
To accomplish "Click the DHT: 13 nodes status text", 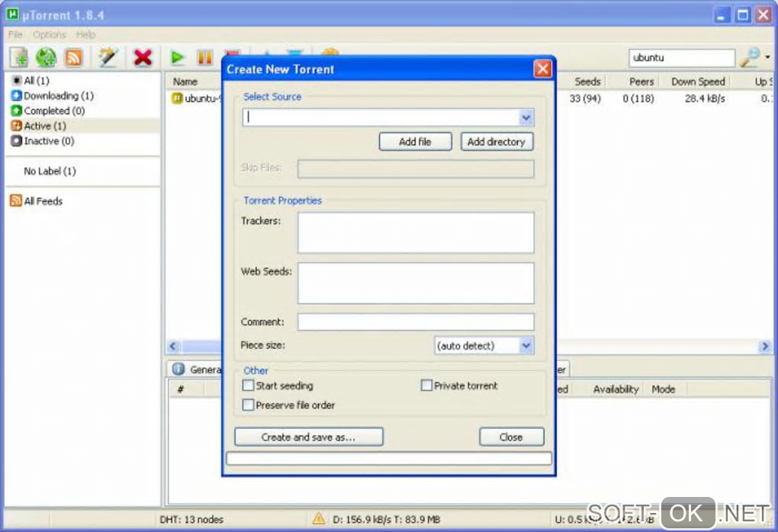I will click(191, 519).
